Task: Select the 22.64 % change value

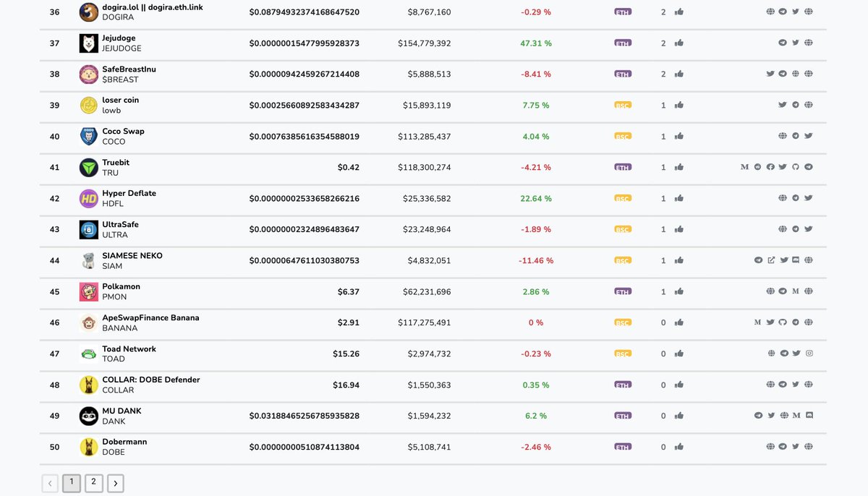Action: click(x=536, y=199)
